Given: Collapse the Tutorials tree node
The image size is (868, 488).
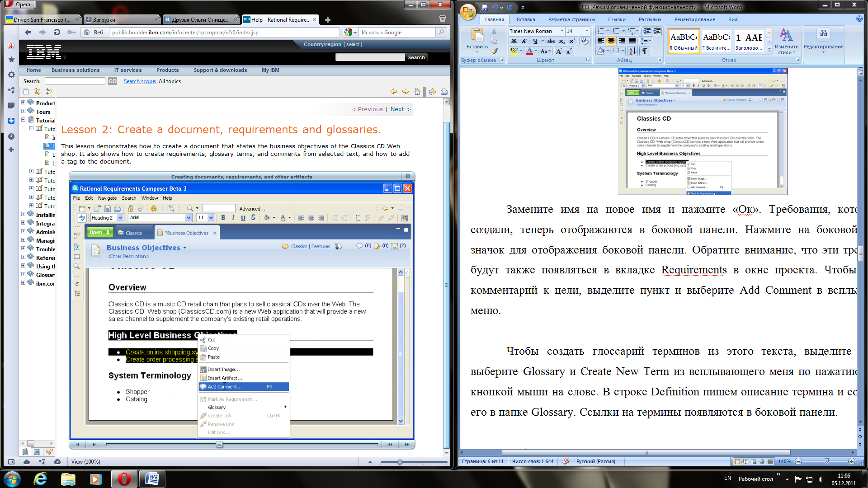Looking at the screenshot, I should click(23, 120).
